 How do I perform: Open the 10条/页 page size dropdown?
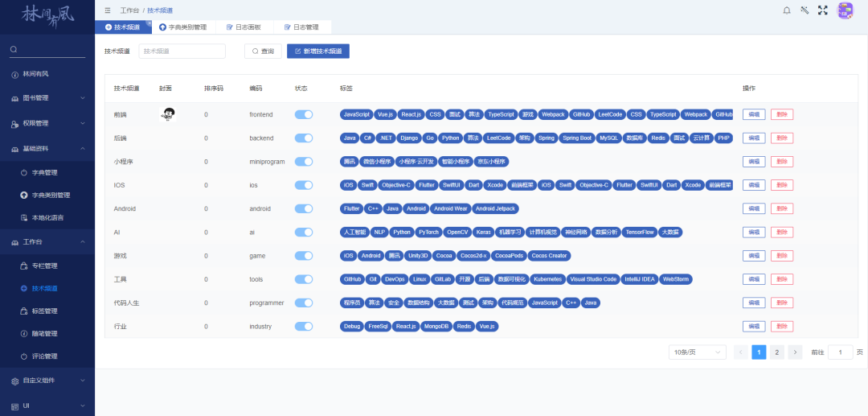(697, 352)
